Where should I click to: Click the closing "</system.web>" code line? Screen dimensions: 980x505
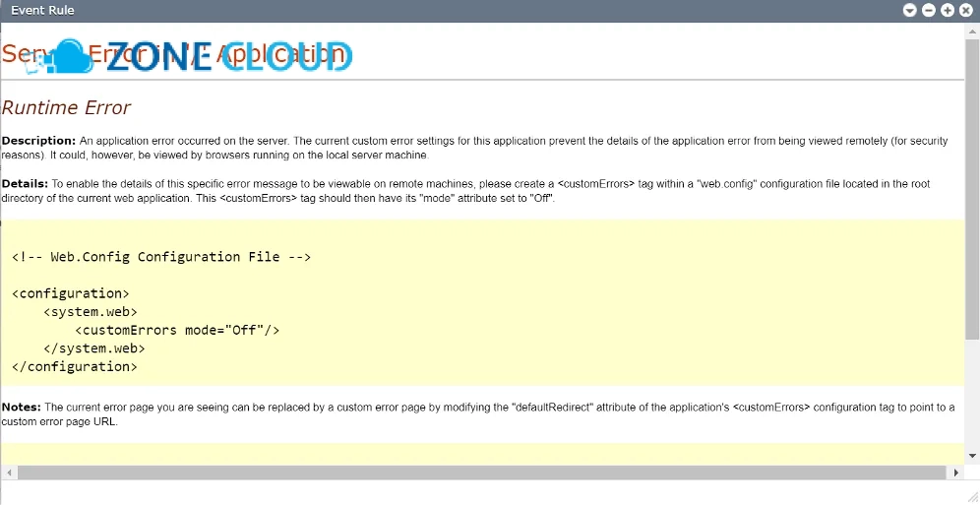tap(94, 348)
